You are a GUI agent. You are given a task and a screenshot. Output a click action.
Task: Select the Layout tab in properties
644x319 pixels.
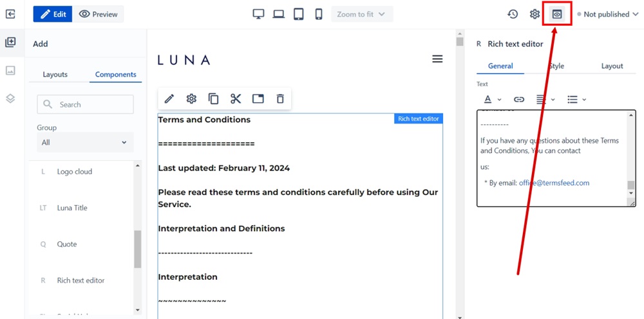pyautogui.click(x=612, y=66)
